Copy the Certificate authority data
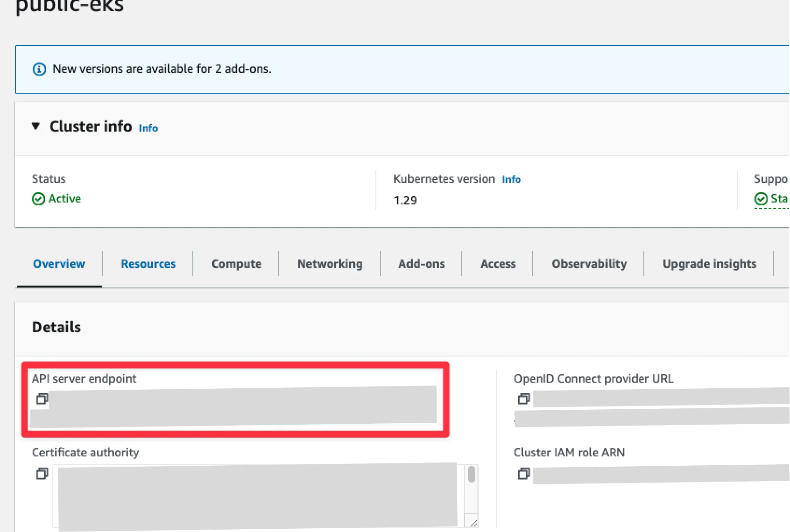Image resolution: width=790 pixels, height=532 pixels. click(42, 474)
